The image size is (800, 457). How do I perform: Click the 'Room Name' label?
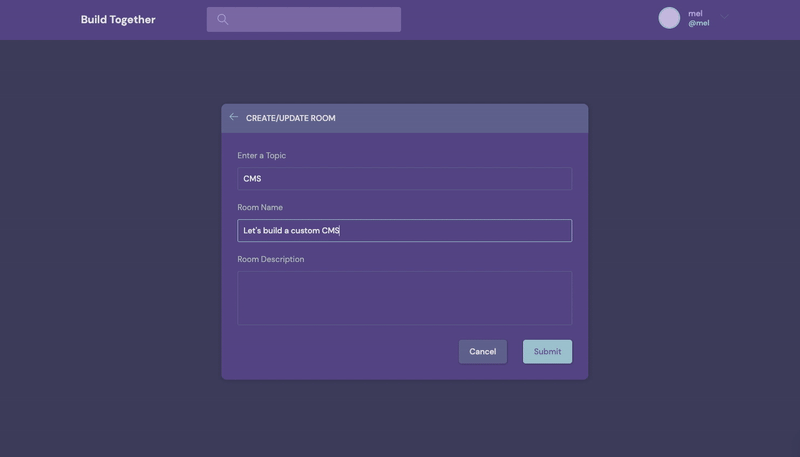tap(260, 208)
